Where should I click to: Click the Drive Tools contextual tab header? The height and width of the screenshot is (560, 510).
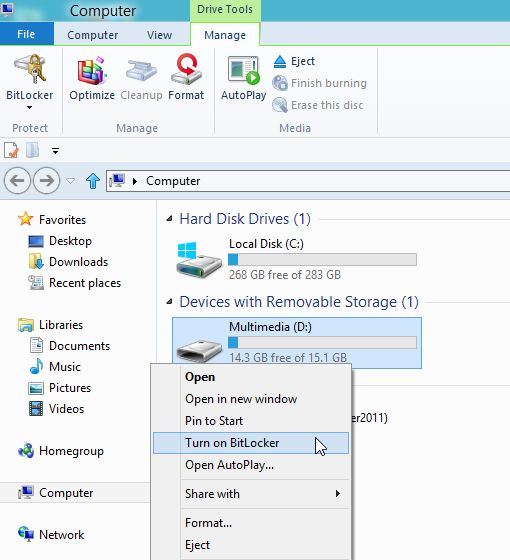coord(225,10)
